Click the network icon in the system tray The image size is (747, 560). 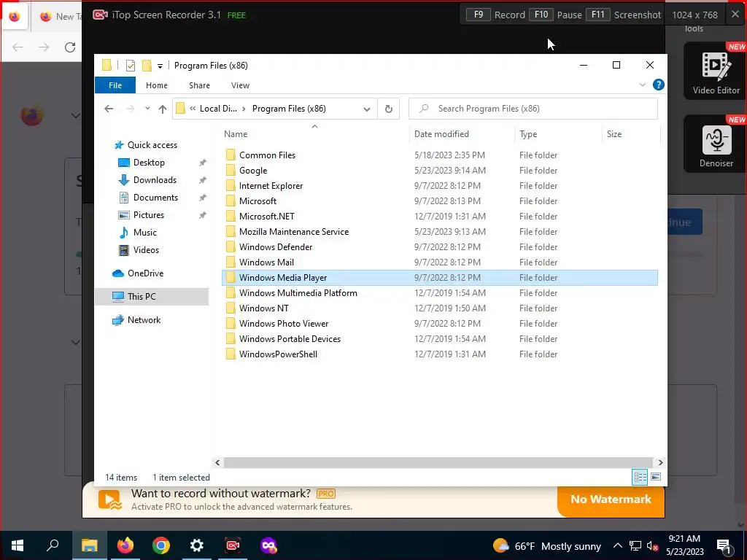pos(635,545)
